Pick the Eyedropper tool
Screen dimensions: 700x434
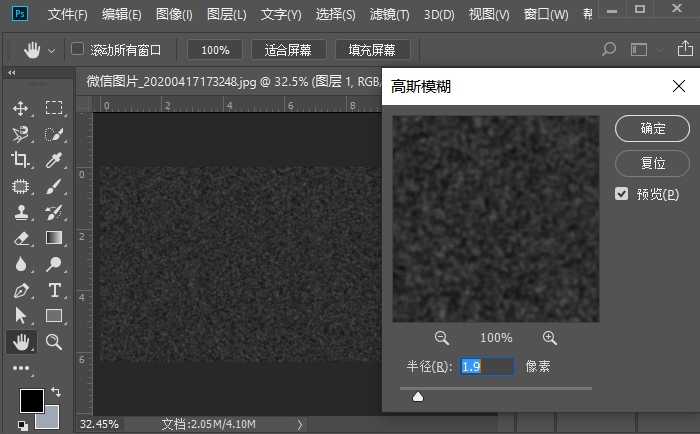pos(54,160)
